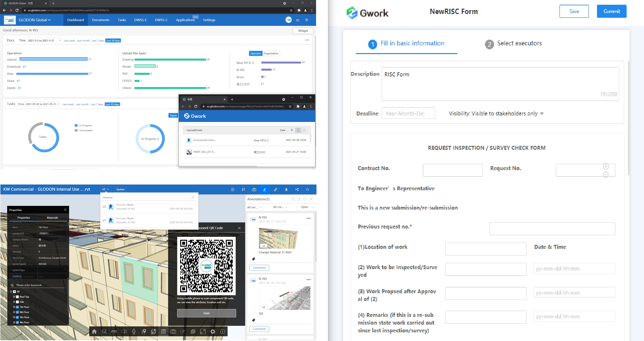Open viewer settings gear icon
Image resolution: width=644 pixels, height=341 pixels.
tap(213, 332)
